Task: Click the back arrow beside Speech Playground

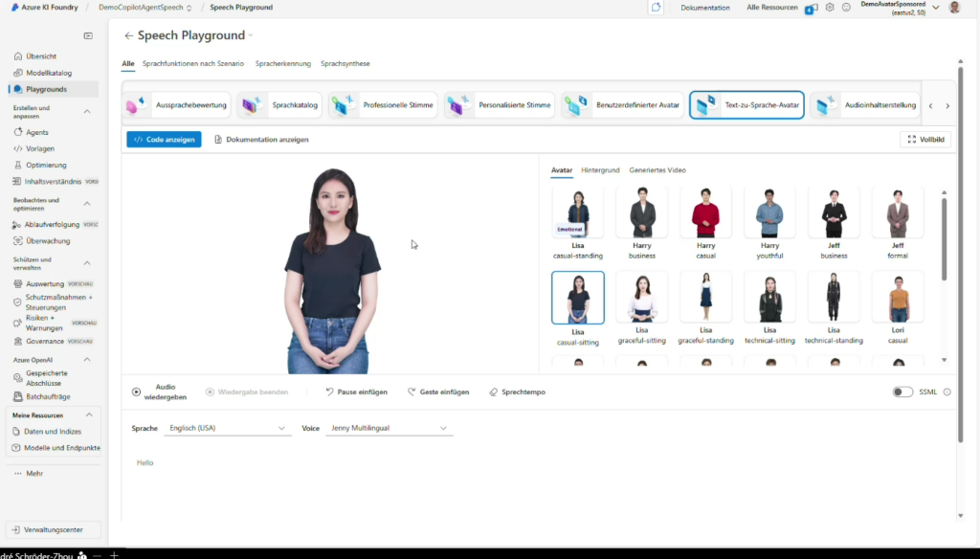Action: click(129, 36)
